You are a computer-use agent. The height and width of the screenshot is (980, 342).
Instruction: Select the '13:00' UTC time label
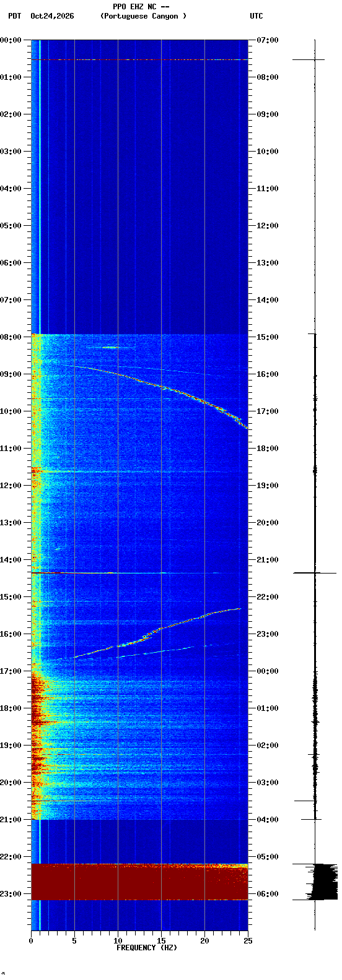268,263
